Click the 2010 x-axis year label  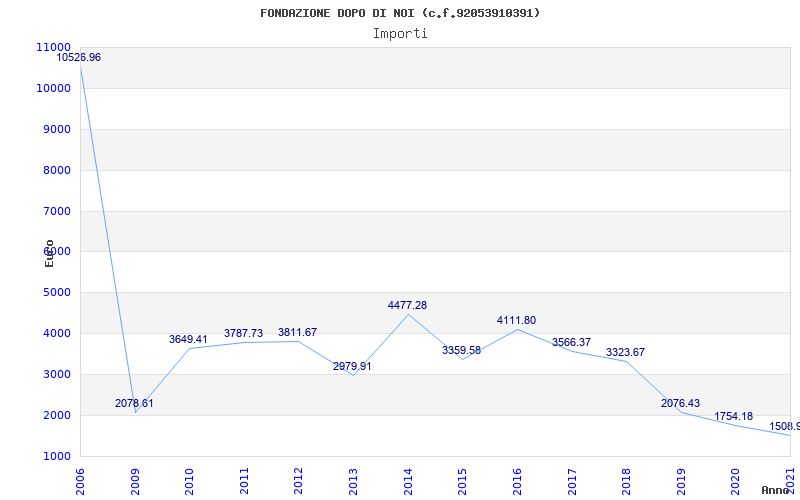point(189,481)
